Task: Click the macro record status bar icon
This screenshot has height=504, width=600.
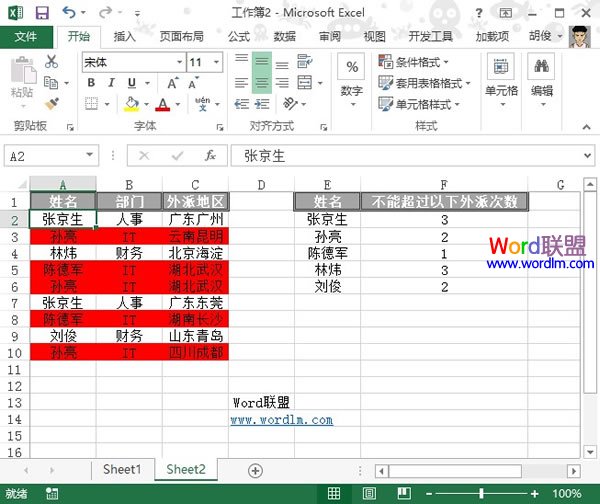Action: point(52,494)
